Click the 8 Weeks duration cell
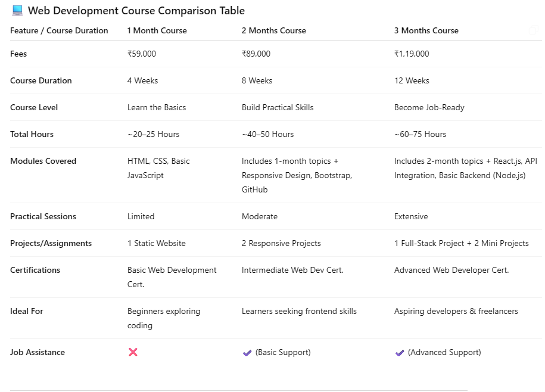545x392 pixels. tap(257, 80)
